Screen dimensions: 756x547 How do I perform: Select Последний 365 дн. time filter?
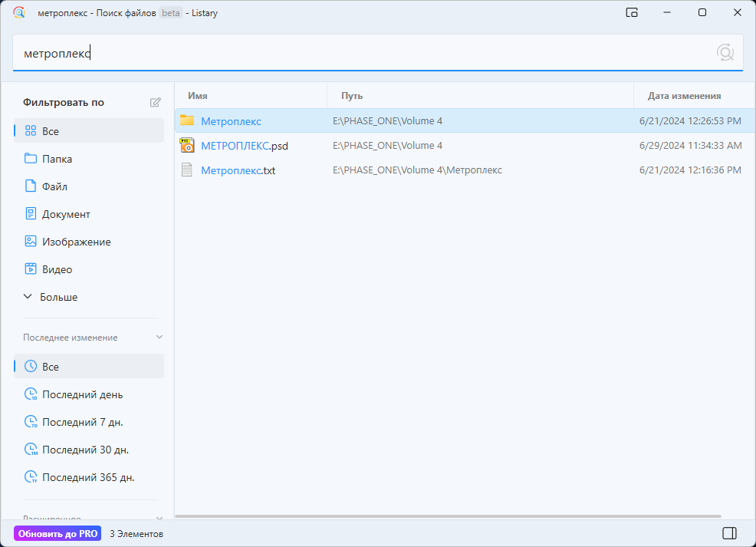pyautogui.click(x=89, y=477)
